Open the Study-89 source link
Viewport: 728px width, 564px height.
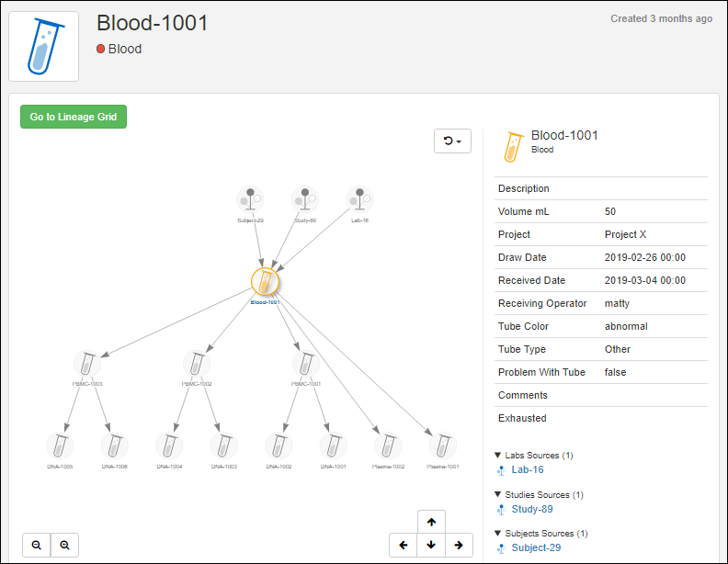[532, 509]
